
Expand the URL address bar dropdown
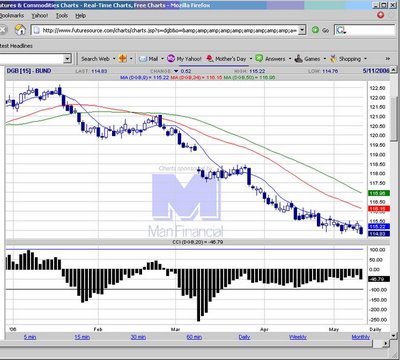pos(302,30)
